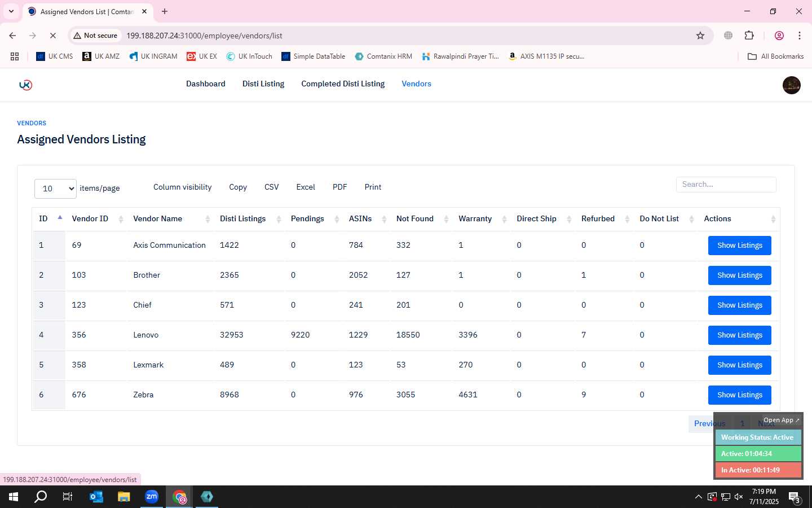The height and width of the screenshot is (508, 812).
Task: Open All Bookmarks folder
Action: (x=775, y=56)
